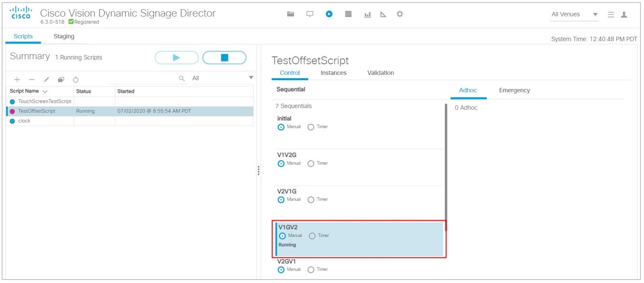Select the TouchScreenTestScript row

tap(129, 101)
